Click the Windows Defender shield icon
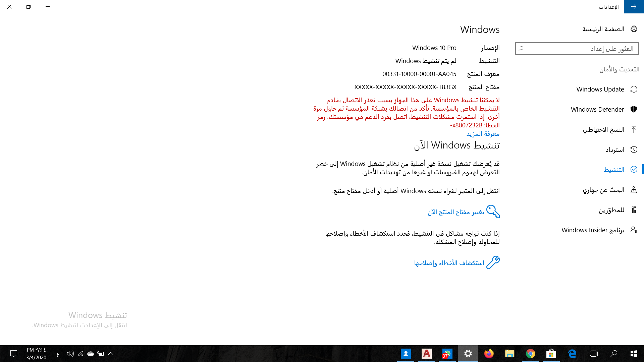Viewport: 644px width, 362px height. tap(634, 109)
